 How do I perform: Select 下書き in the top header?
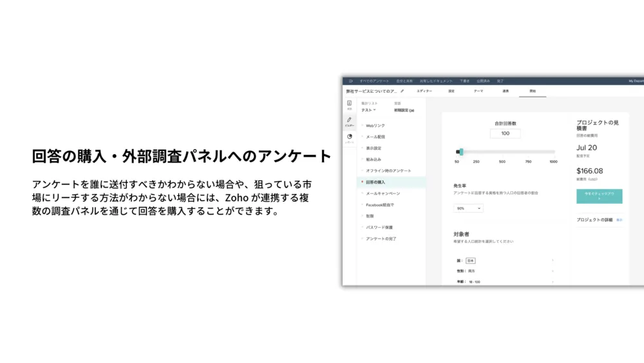pyautogui.click(x=464, y=81)
